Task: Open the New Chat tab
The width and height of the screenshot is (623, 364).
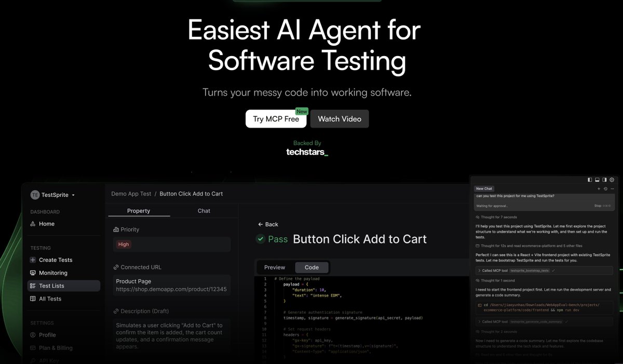Action: pos(484,188)
